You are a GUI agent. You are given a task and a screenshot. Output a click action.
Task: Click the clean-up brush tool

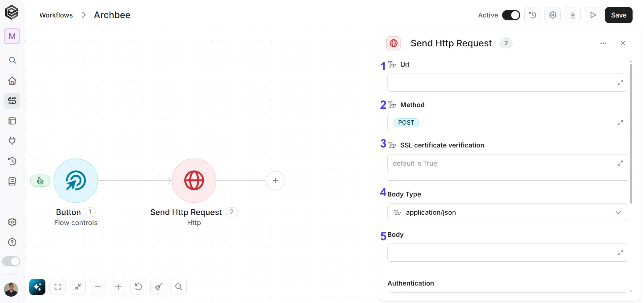pos(158,287)
